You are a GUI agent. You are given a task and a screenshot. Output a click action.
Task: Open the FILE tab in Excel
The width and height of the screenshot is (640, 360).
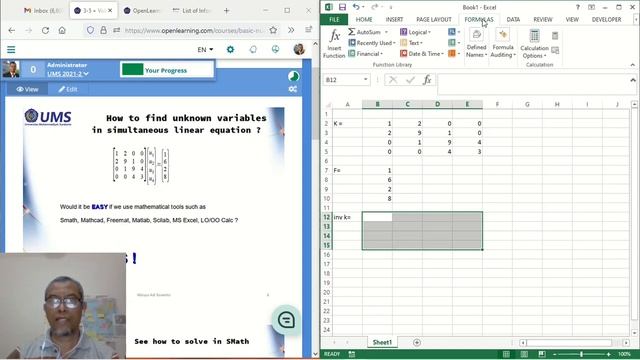click(334, 19)
